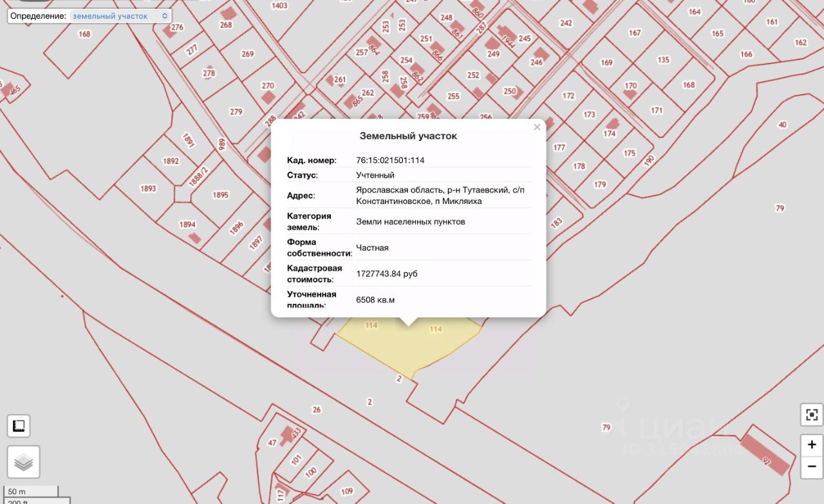Close the 'Земельный участок' info popup
Viewport: 824px width, 504px height.
click(x=537, y=127)
